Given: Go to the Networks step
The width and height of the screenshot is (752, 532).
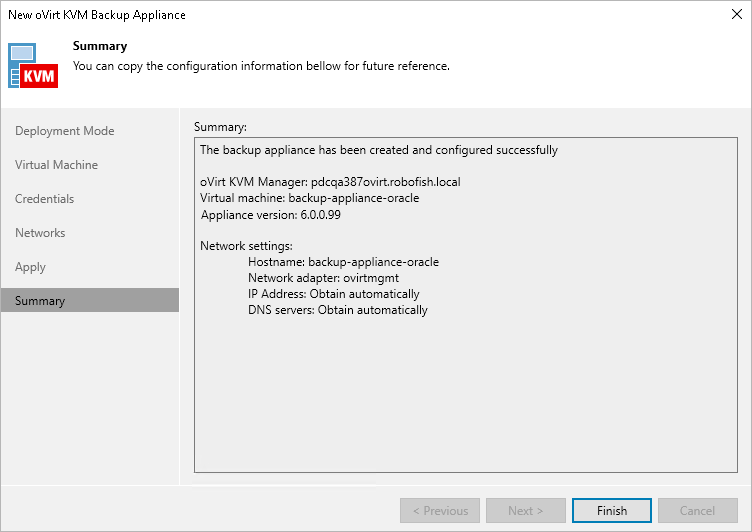Looking at the screenshot, I should coord(40,233).
